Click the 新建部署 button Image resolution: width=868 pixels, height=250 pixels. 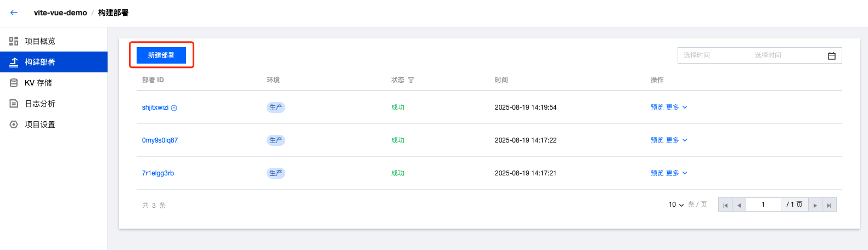pos(161,55)
